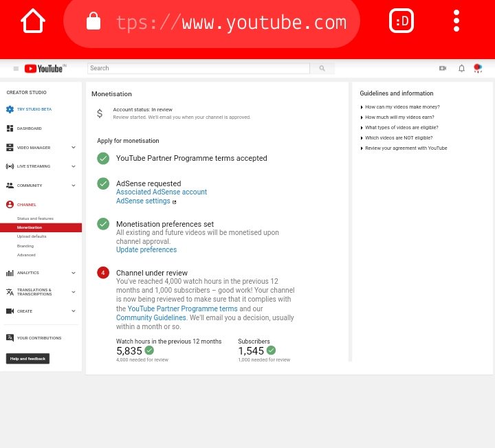Screen dimensions: 495x448
Task: Click green check next to 1,545 subscribers
Action: point(271,350)
